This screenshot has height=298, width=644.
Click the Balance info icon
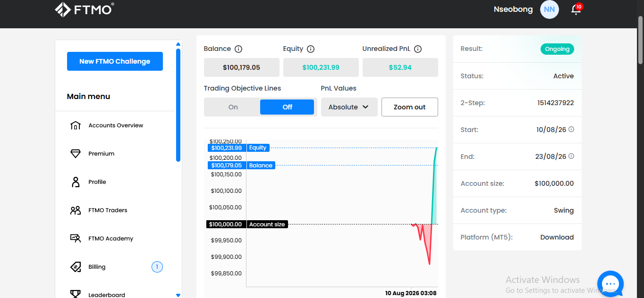238,49
